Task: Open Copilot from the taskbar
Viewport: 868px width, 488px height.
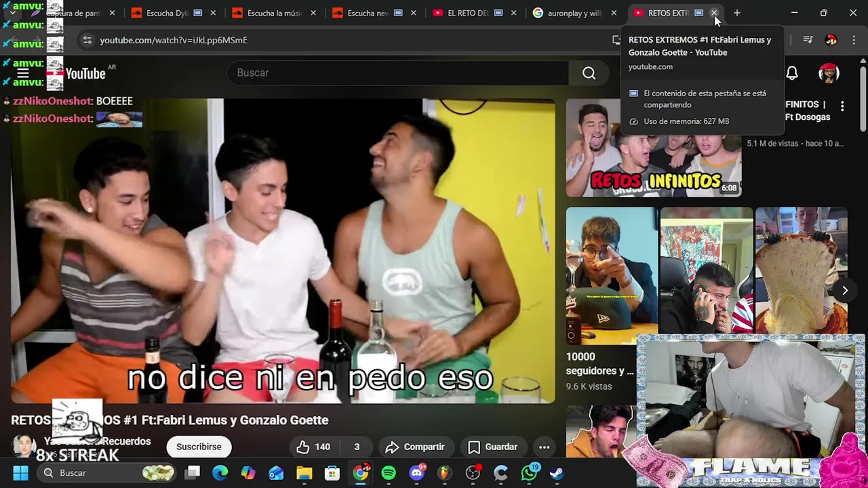Action: tap(248, 472)
